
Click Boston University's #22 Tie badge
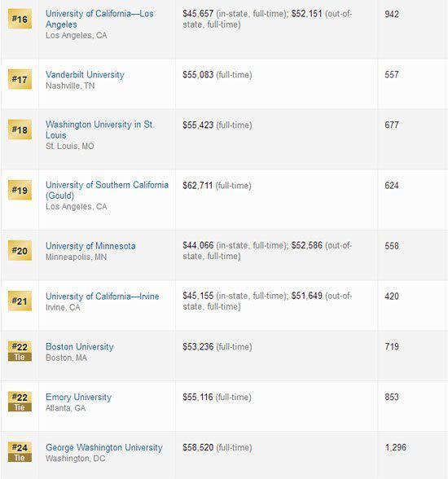coord(20,351)
